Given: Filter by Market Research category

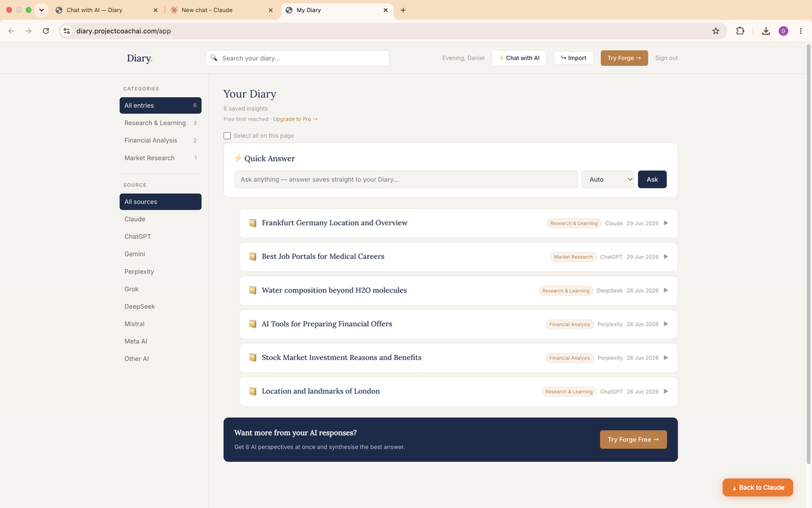Looking at the screenshot, I should tap(160, 157).
